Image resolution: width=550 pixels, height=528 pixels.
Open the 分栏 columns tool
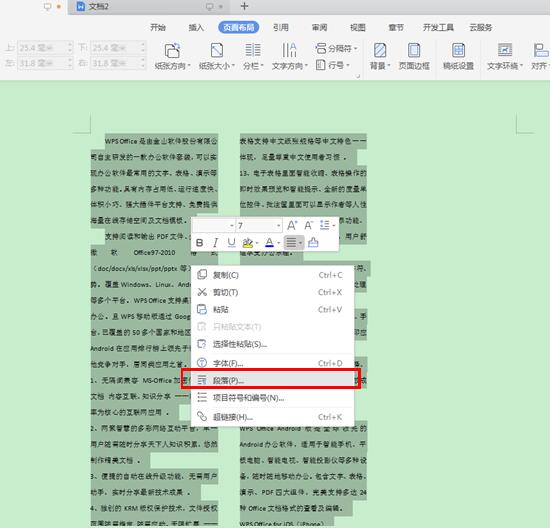pos(253,56)
